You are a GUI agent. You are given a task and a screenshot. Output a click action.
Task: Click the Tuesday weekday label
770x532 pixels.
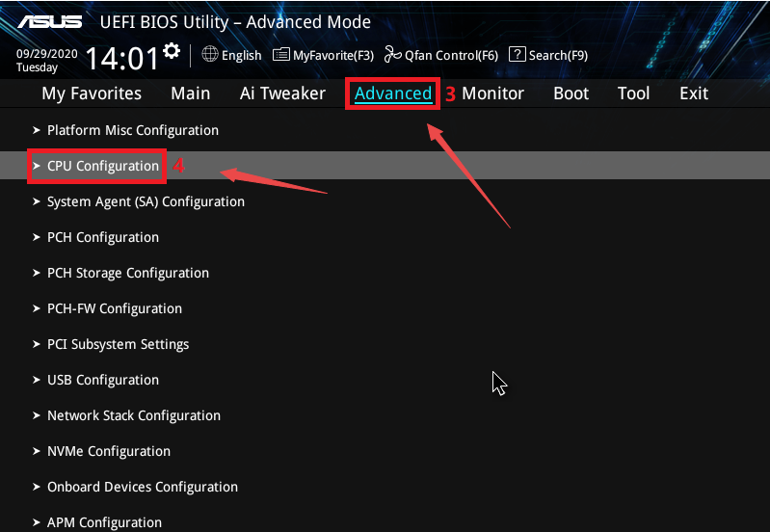[37, 67]
